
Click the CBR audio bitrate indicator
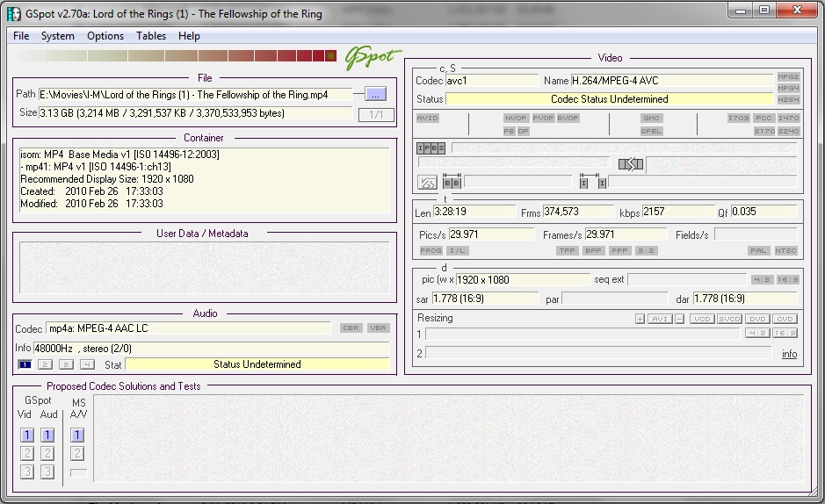point(351,328)
